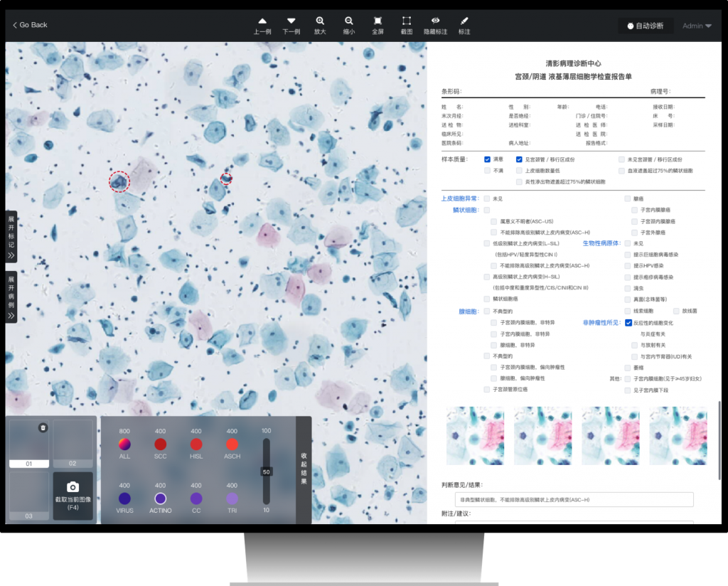This screenshot has width=728, height=586.
Task: Check the 不满 sample quality checkbox
Action: [x=487, y=171]
